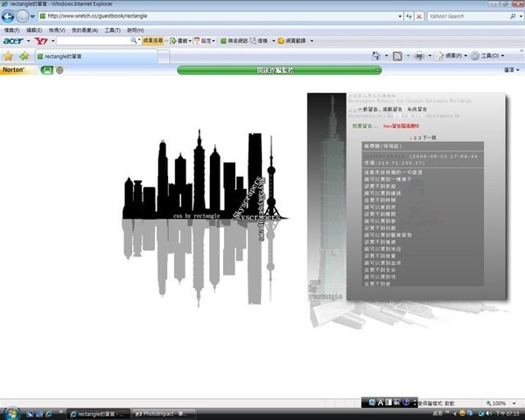Show hidden tray icons arrow
525x420 pixels.
[x=455, y=414]
